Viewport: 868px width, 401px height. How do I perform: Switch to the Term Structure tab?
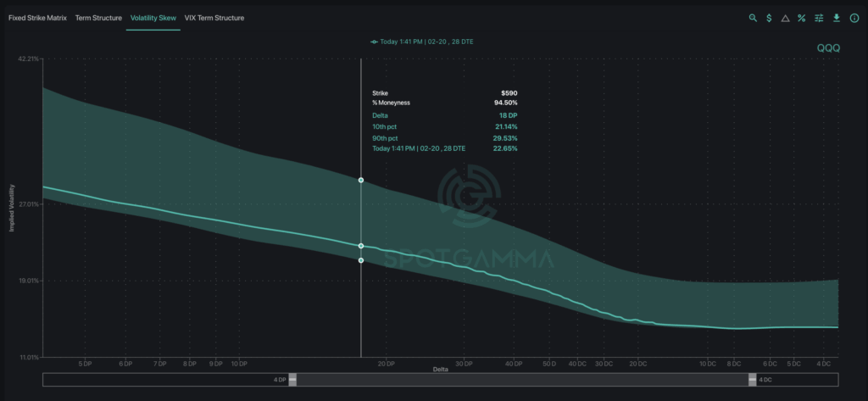click(x=98, y=18)
